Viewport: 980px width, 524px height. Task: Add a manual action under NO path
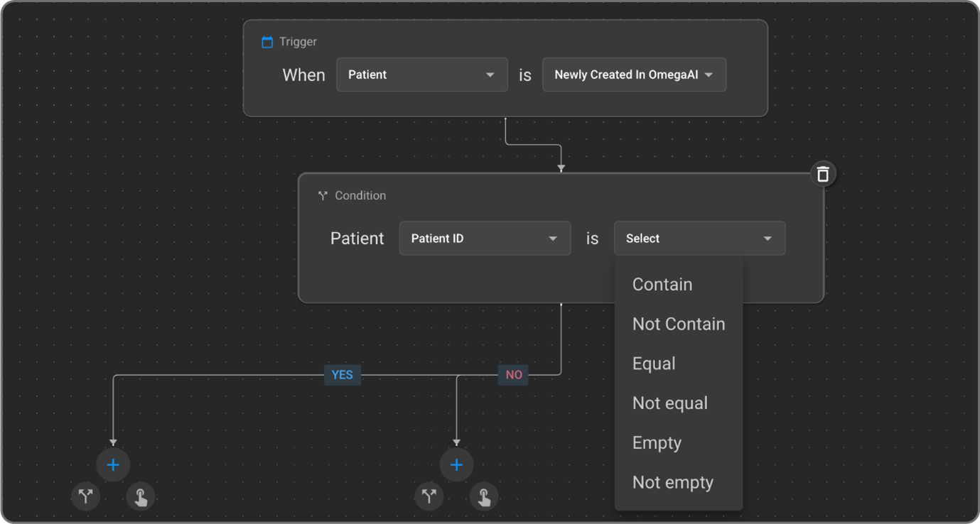pos(484,496)
